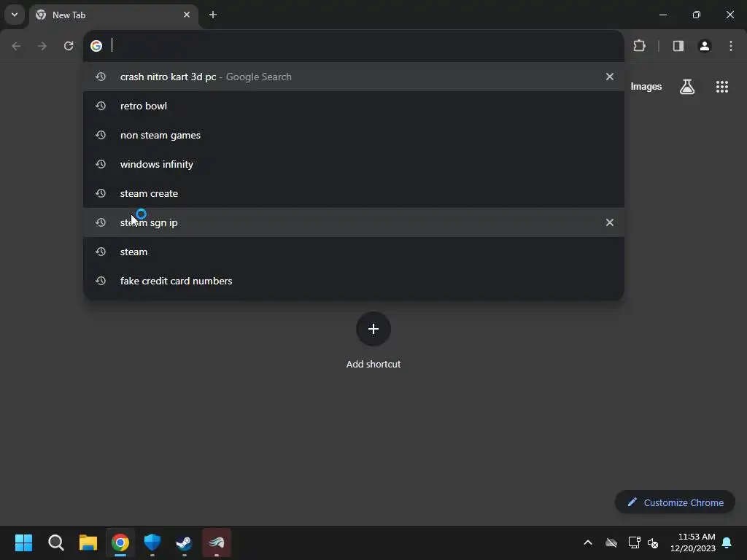Open the Chrome profile icon
The image size is (747, 560).
[704, 46]
